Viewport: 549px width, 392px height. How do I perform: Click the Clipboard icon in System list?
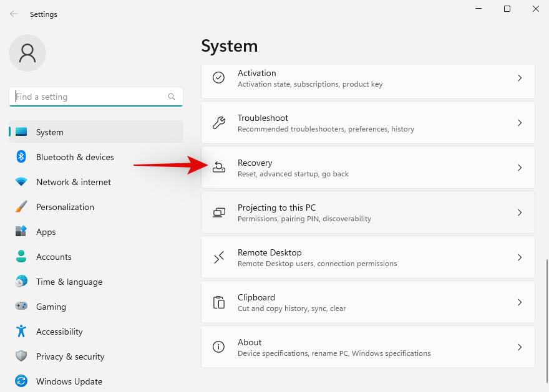(x=219, y=303)
